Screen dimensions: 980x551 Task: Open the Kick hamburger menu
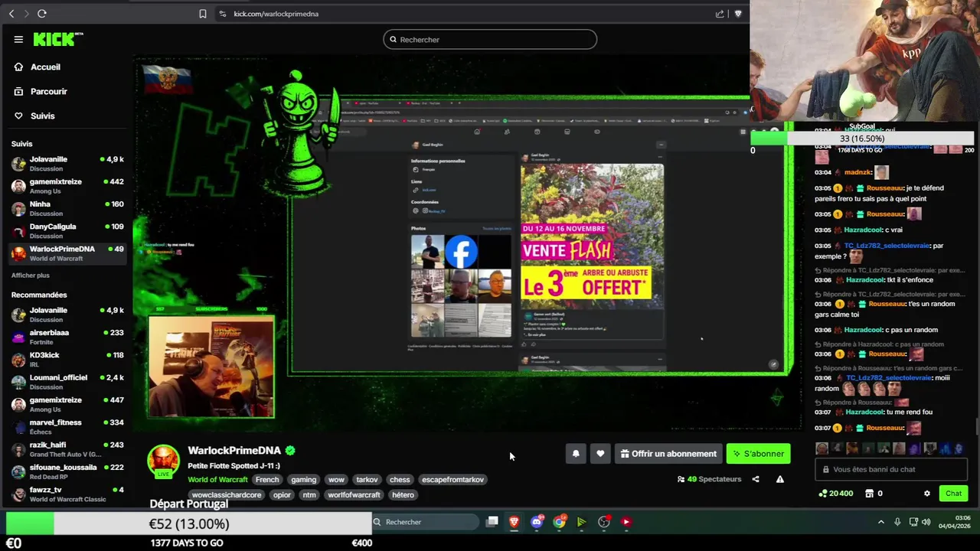18,40
